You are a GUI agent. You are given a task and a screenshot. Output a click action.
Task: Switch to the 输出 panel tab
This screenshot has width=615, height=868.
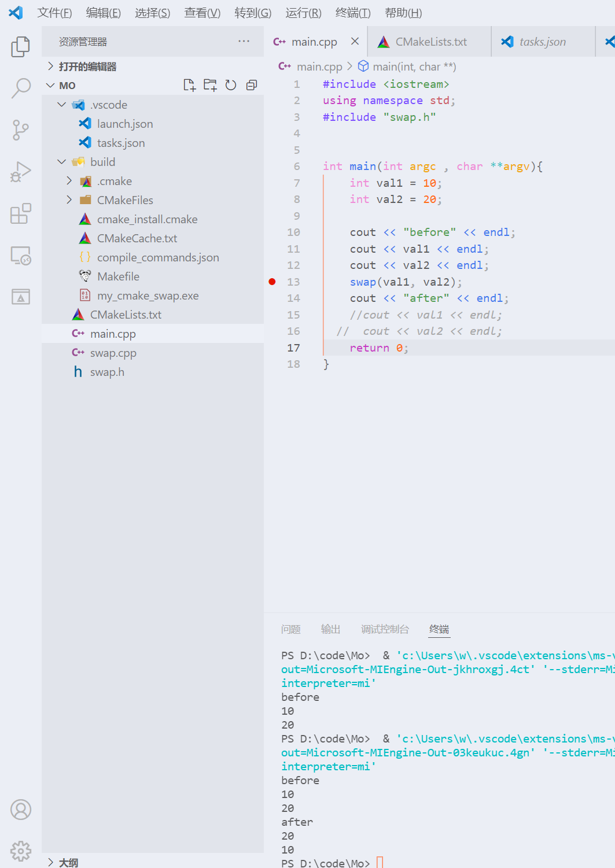[331, 629]
